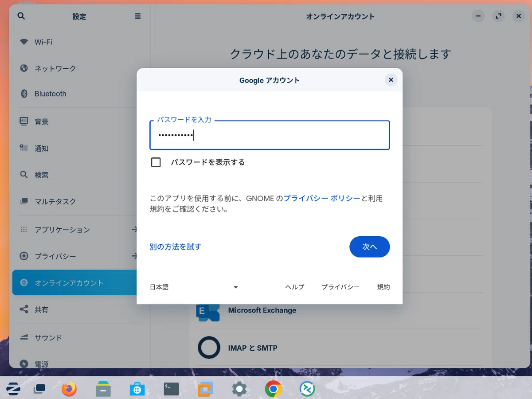
Task: Click the ヘルプ footer link
Action: [295, 287]
